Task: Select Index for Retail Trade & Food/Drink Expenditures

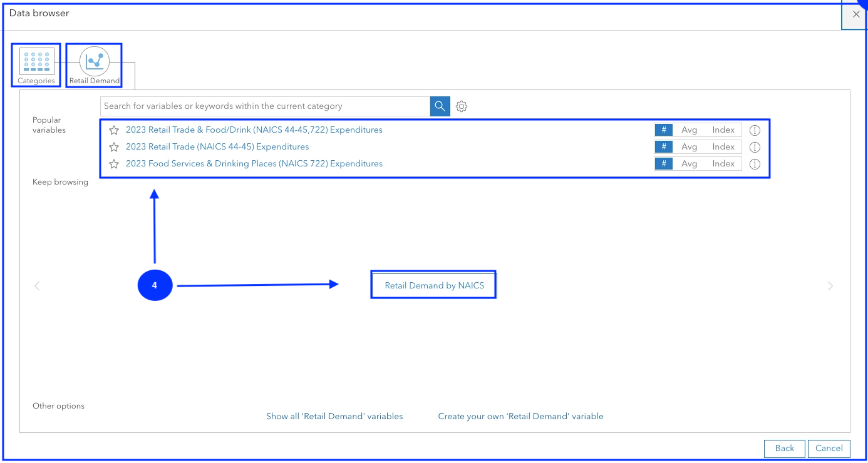Action: click(x=723, y=130)
